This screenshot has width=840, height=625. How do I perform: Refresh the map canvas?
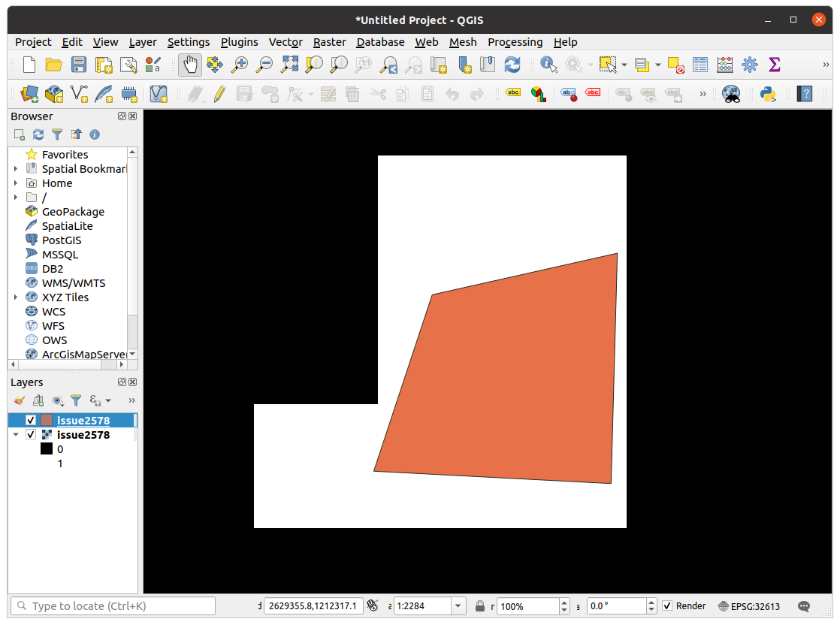coord(512,65)
